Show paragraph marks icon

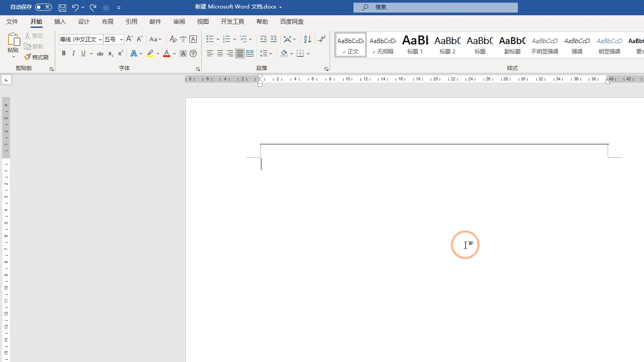(322, 40)
